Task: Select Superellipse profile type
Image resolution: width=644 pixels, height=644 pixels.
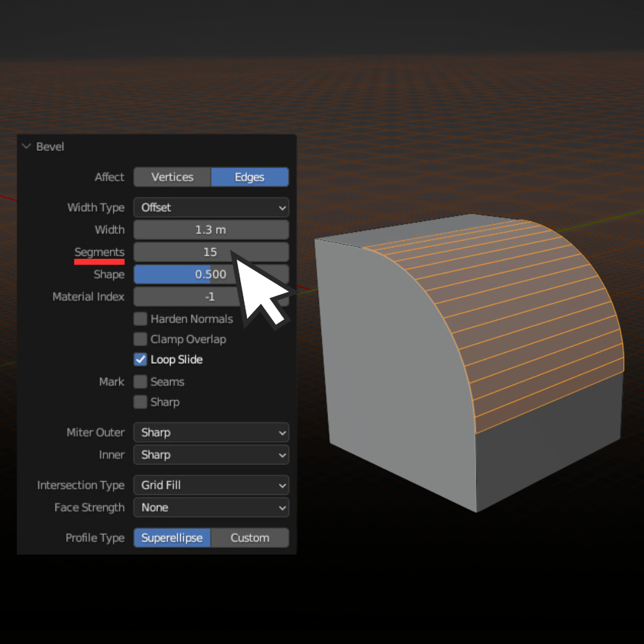Action: coord(172,538)
